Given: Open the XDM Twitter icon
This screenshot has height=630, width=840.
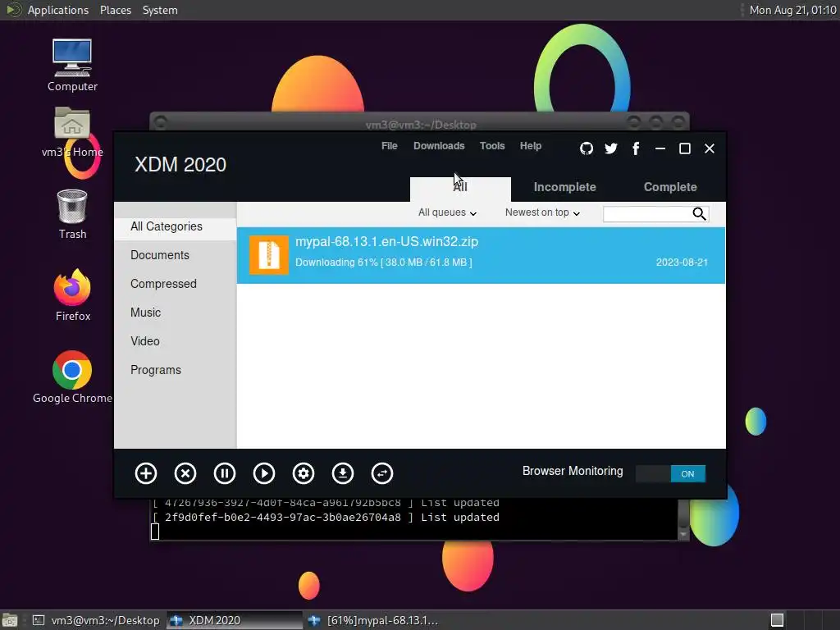Looking at the screenshot, I should click(x=610, y=148).
